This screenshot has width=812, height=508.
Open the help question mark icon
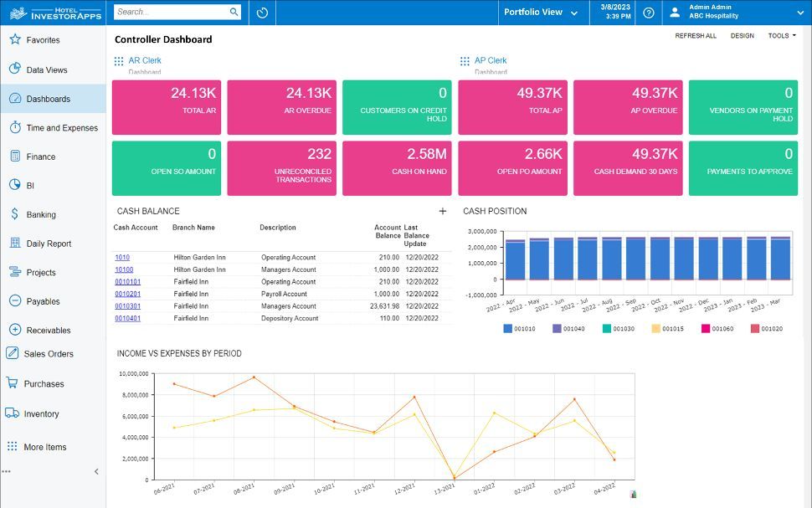point(649,13)
